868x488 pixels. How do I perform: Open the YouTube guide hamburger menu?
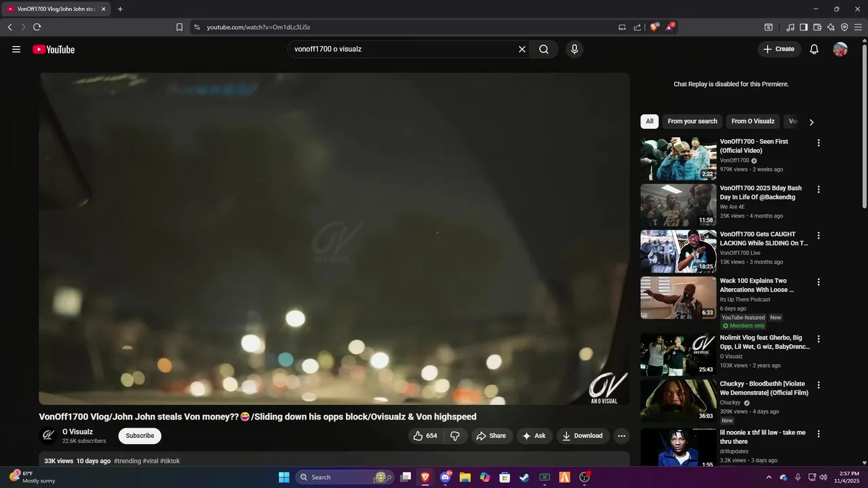(16, 49)
